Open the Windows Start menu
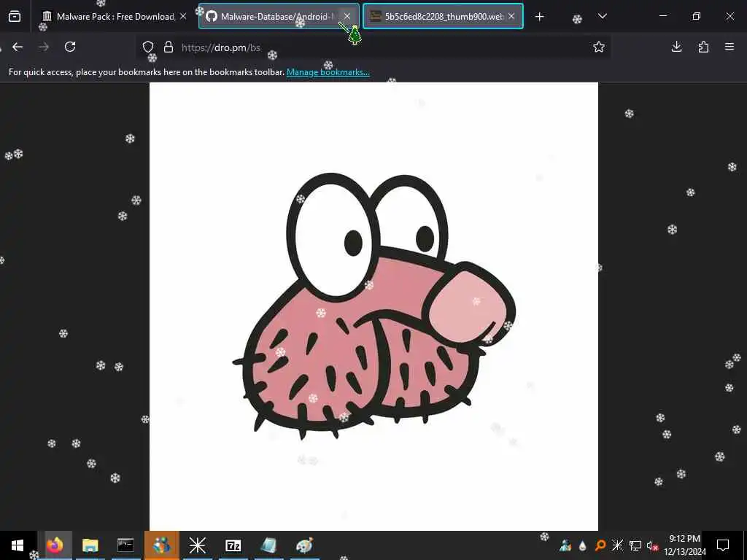The height and width of the screenshot is (560, 747). tap(18, 545)
